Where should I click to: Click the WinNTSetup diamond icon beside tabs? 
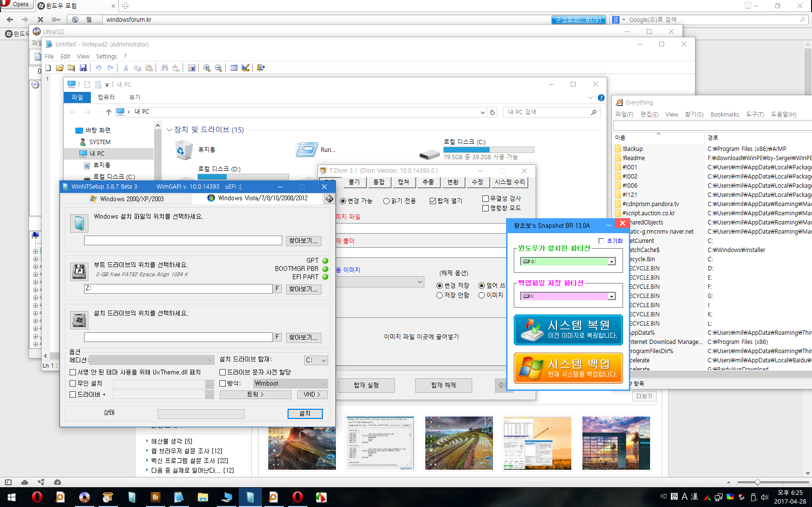(x=329, y=199)
